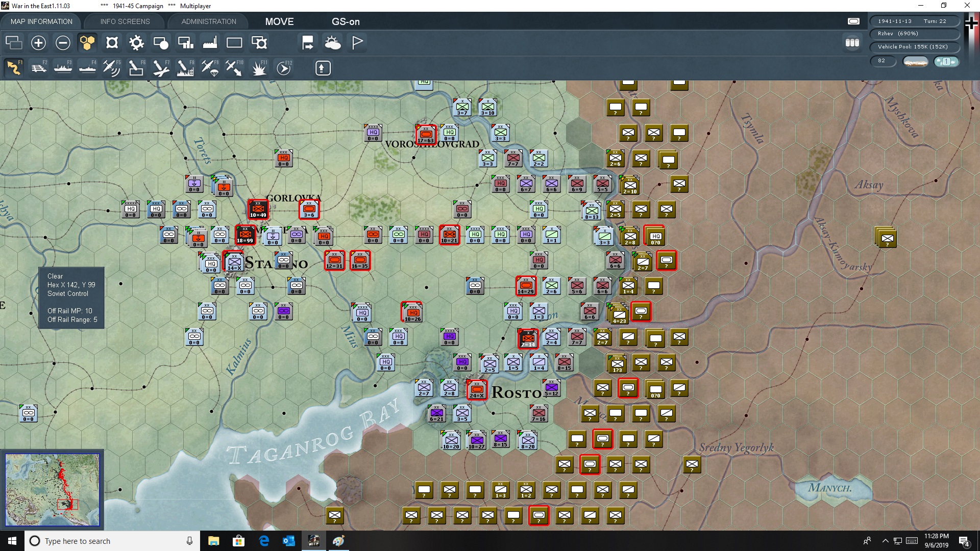Activate the F3 naval transport mode
This screenshot has height=551, width=980.
click(63, 67)
